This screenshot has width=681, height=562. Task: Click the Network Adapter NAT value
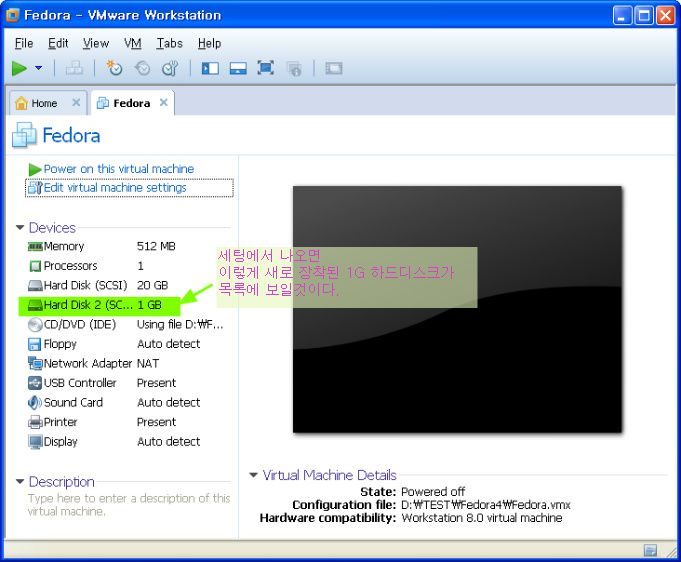(x=148, y=363)
